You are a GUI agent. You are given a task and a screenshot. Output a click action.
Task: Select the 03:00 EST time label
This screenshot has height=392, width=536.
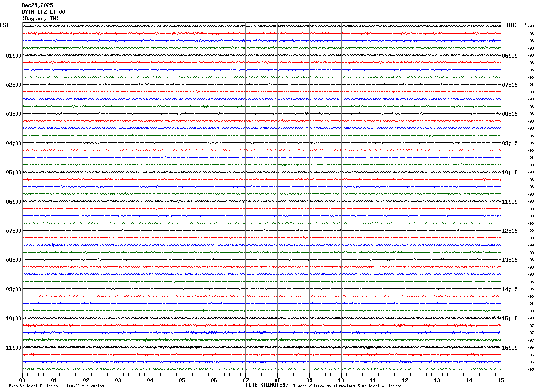pyautogui.click(x=13, y=114)
